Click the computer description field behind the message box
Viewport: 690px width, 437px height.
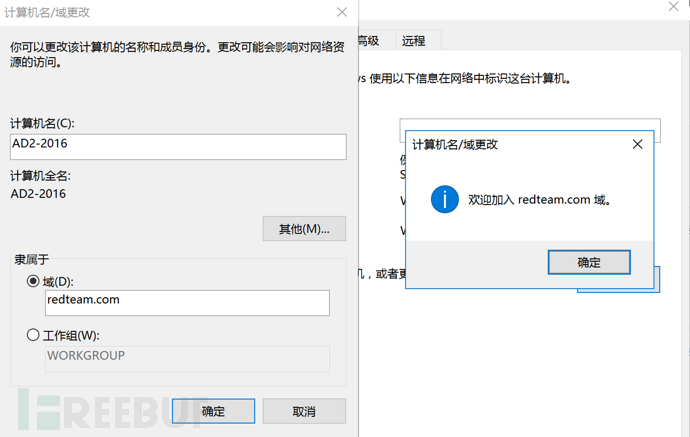click(530, 128)
